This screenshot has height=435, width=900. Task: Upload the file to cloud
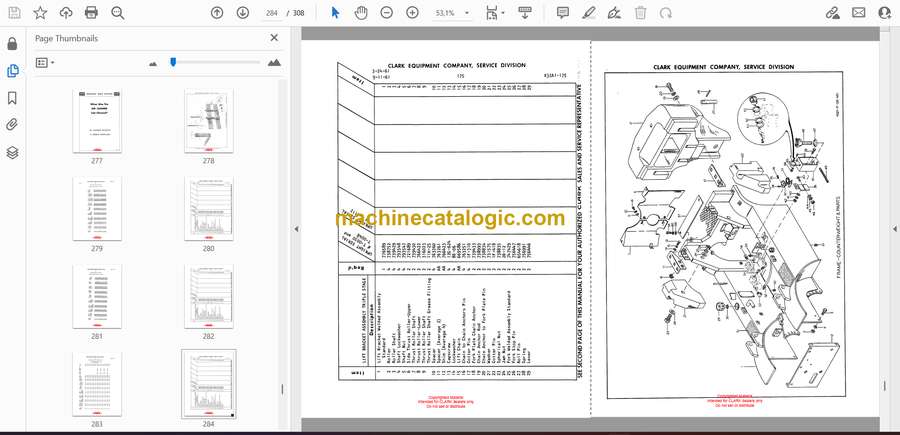(x=66, y=13)
